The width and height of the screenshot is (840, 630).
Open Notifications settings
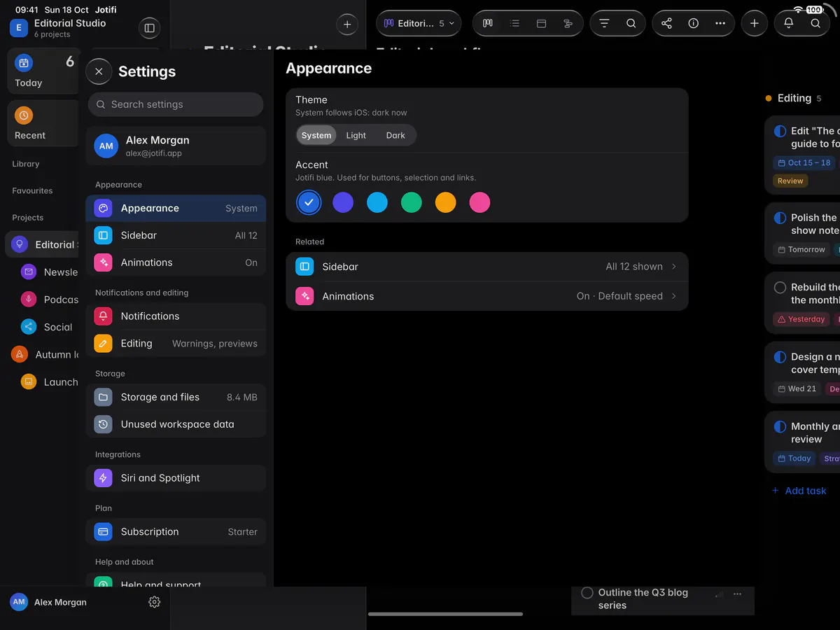(x=176, y=316)
